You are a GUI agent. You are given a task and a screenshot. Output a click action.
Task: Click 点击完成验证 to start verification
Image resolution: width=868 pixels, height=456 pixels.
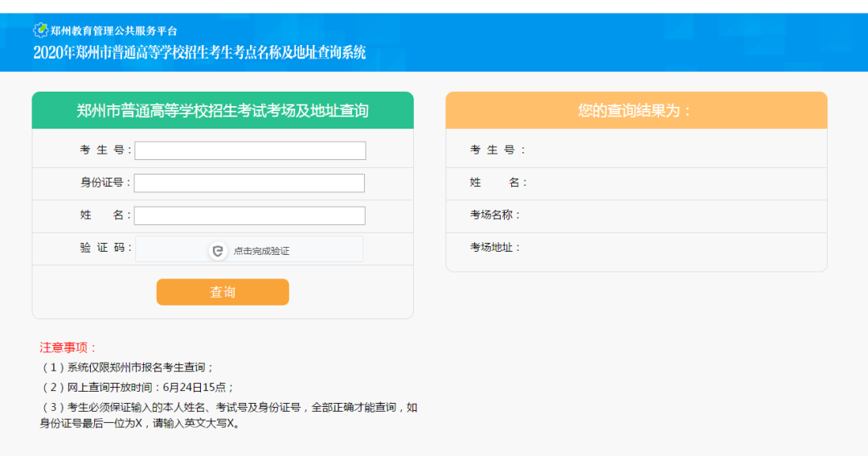[x=261, y=251]
